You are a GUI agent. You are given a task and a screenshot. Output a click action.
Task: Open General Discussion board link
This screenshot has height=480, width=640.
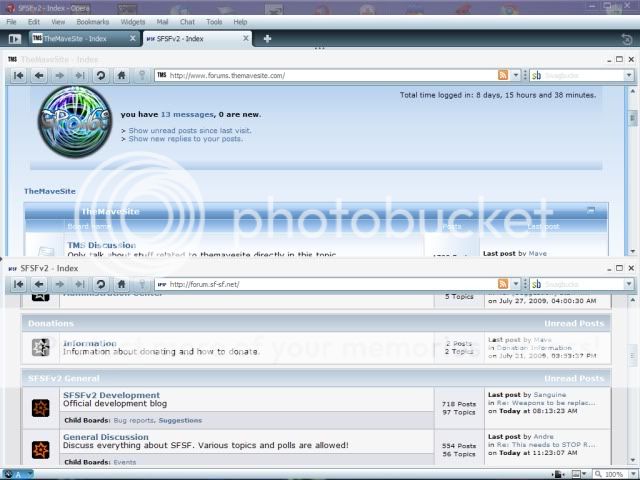point(106,437)
